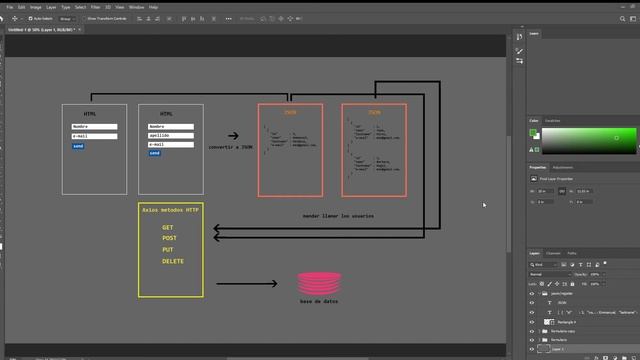
Task: Select the Rectangle 8 layer name
Action: pyautogui.click(x=567, y=322)
